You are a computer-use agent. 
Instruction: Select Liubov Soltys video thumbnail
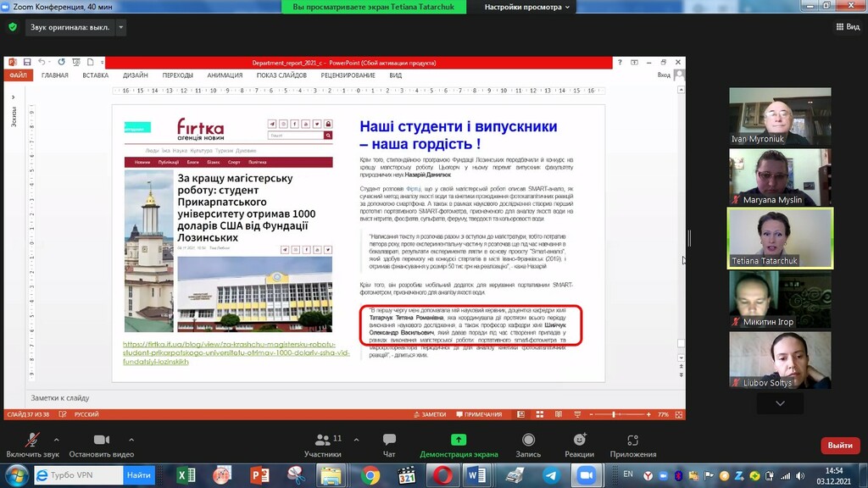coord(780,360)
